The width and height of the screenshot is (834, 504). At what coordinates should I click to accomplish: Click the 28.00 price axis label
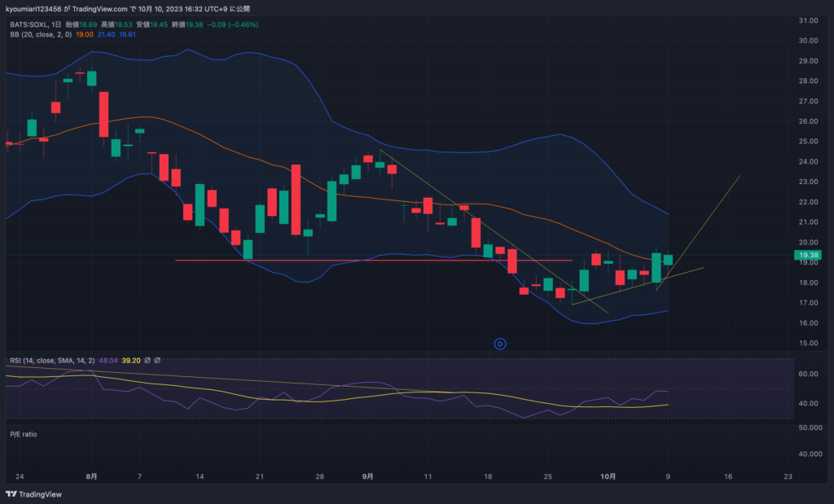[809, 81]
